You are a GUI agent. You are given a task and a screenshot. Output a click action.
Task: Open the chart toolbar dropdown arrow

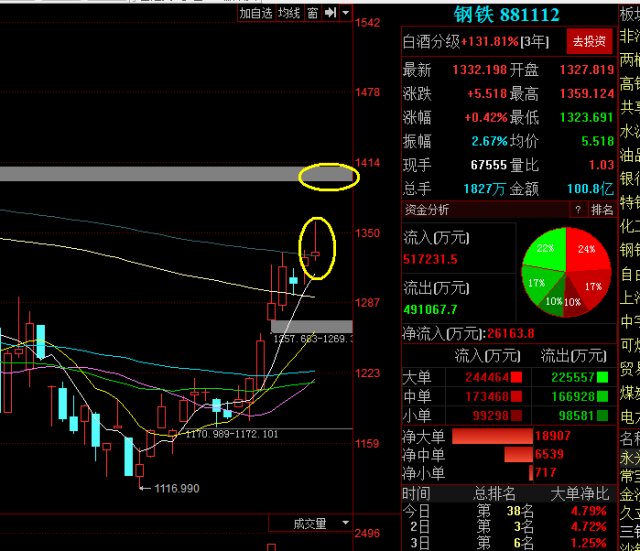[x=345, y=13]
